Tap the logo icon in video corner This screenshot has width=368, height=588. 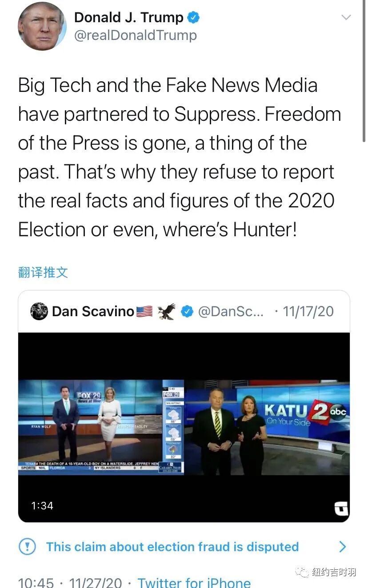341,509
